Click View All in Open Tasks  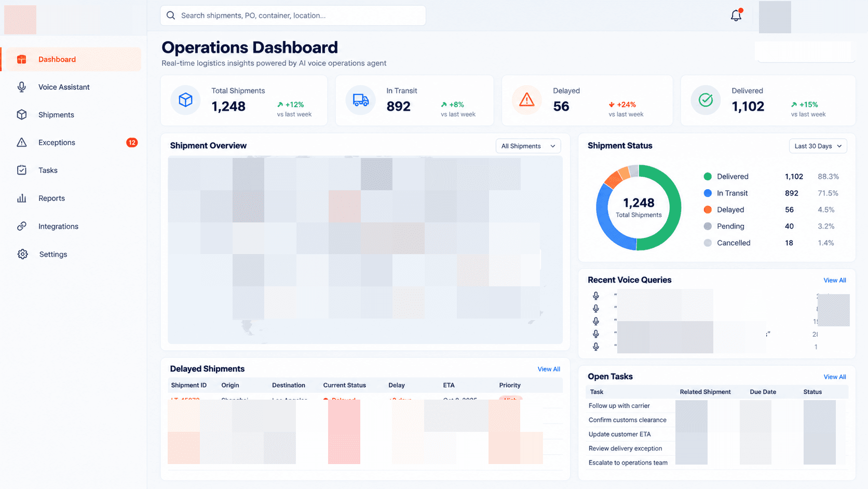point(835,377)
